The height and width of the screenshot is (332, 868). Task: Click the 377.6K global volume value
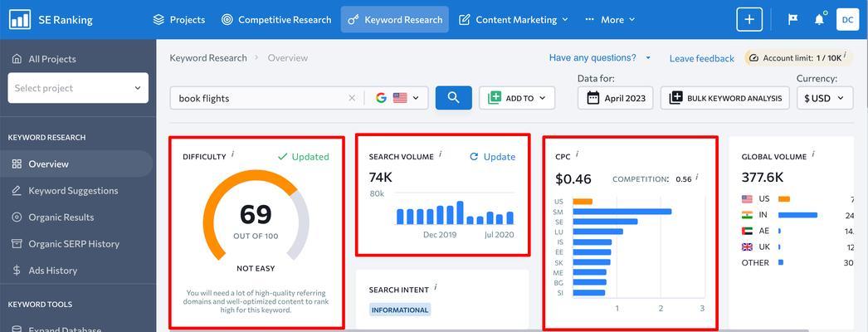click(x=763, y=177)
